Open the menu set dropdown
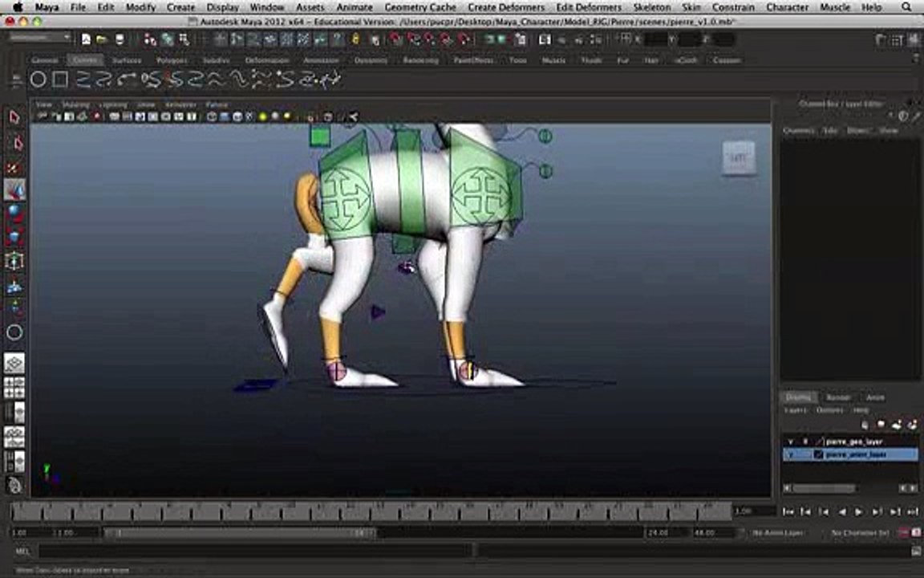Screen dimensions: 924x578 [40, 37]
